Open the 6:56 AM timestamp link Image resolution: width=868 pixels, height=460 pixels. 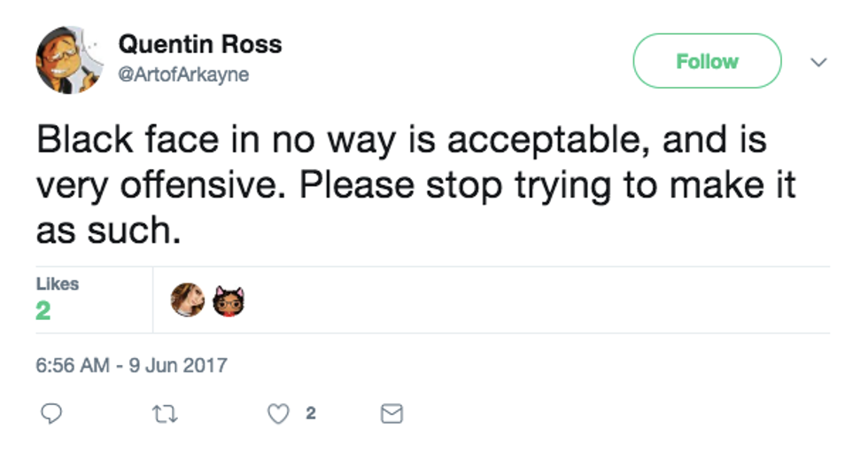[x=74, y=364]
